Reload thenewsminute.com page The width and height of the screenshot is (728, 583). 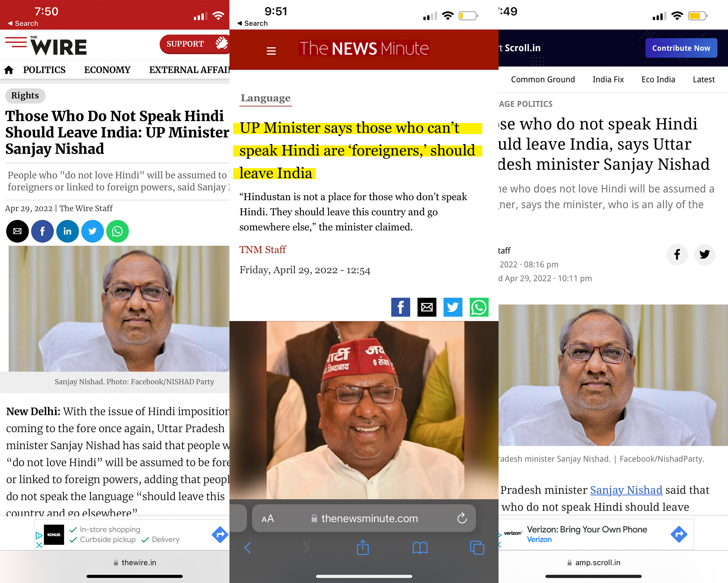pyautogui.click(x=462, y=518)
